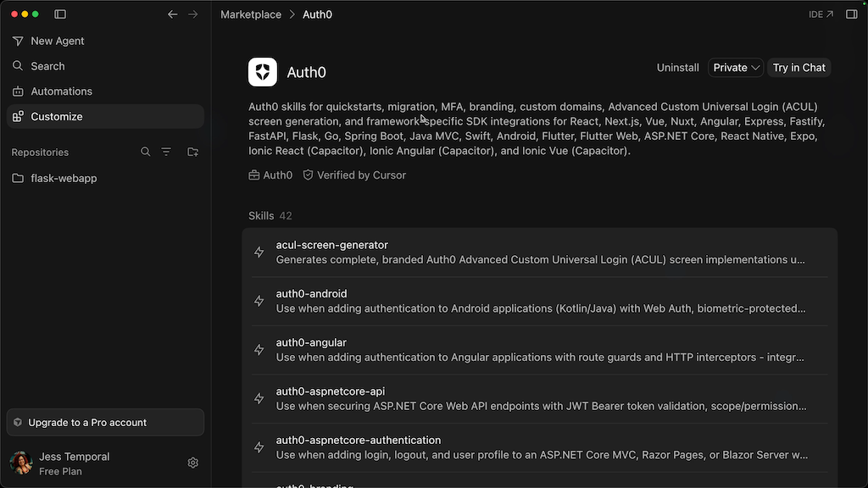Open the auth0-aspnetcore-api skill
868x488 pixels.
540,398
